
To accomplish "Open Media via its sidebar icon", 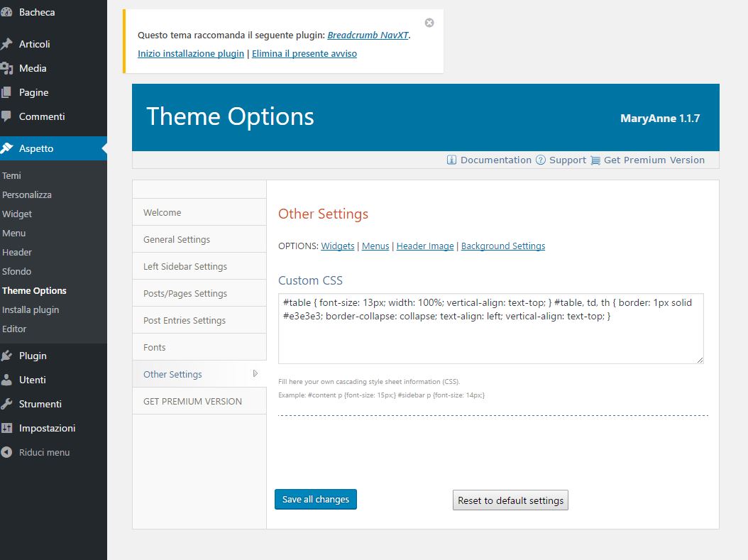I will 6,68.
